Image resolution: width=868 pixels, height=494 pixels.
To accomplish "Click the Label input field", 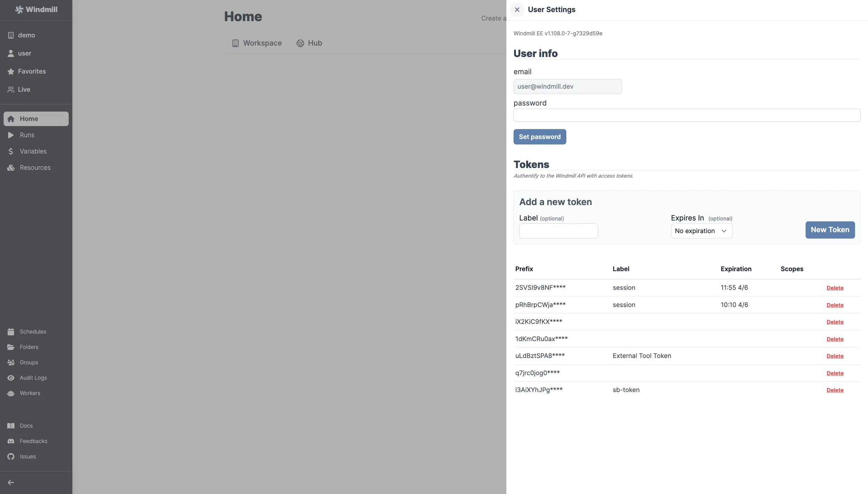I will (558, 230).
